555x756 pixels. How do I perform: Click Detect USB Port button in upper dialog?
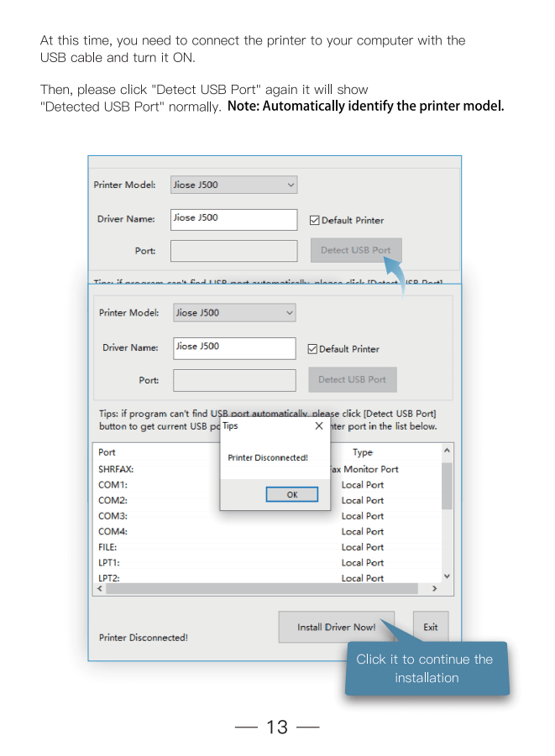[x=356, y=250]
